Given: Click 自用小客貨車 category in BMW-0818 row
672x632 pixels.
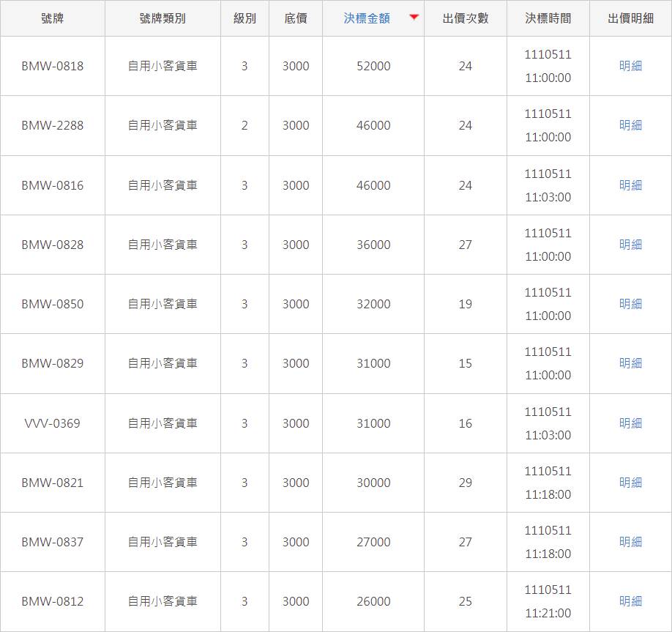Looking at the screenshot, I should click(x=163, y=66).
